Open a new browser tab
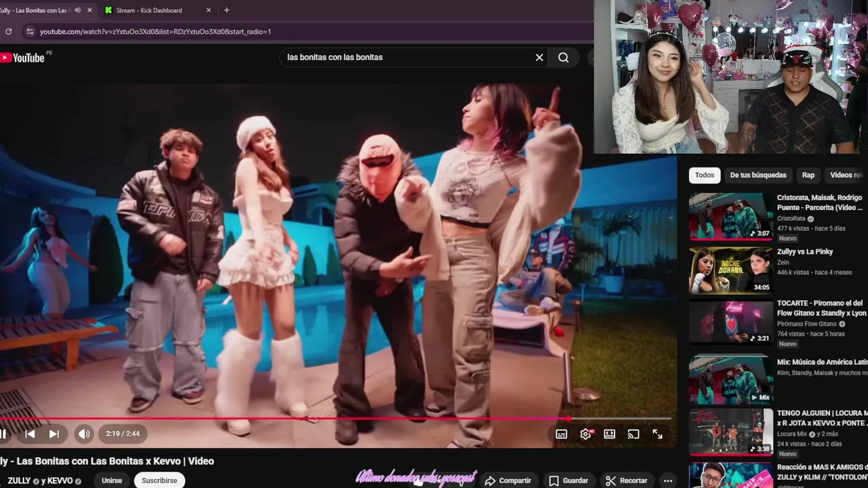Screen dimensions: 868x488 (226, 10)
